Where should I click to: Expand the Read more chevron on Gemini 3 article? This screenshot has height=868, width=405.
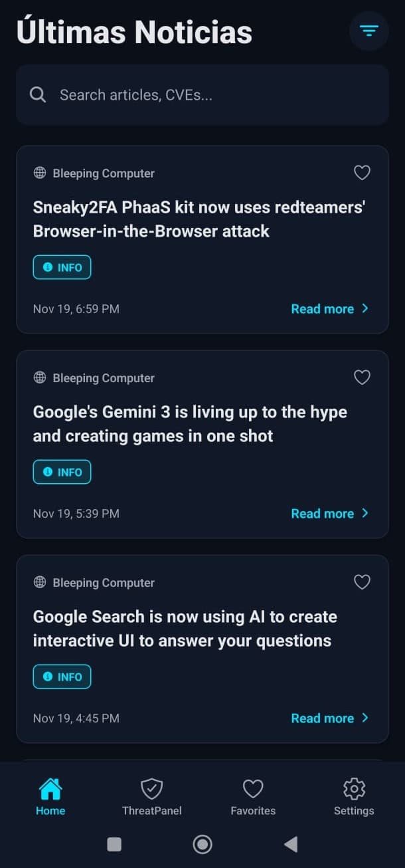tap(366, 513)
